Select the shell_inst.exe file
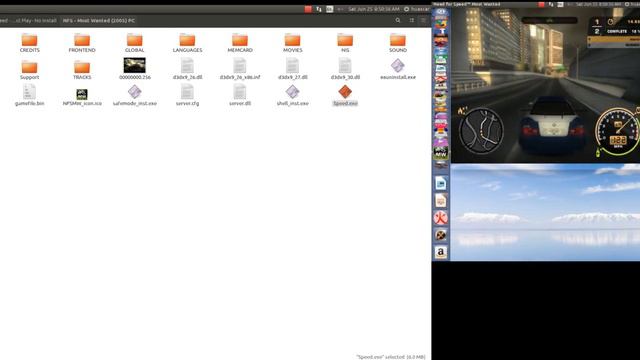This screenshot has height=360, width=640. tap(293, 95)
